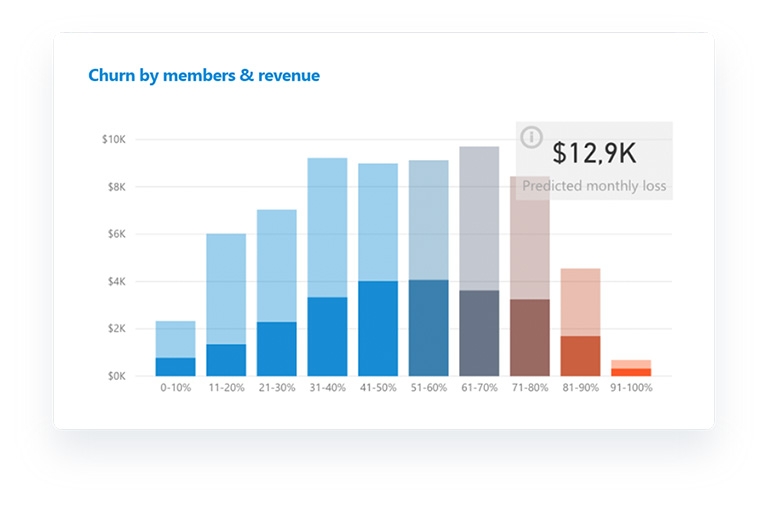This screenshot has width=768, height=505.
Task: Click the $12,9K predicted loss value
Action: point(594,153)
